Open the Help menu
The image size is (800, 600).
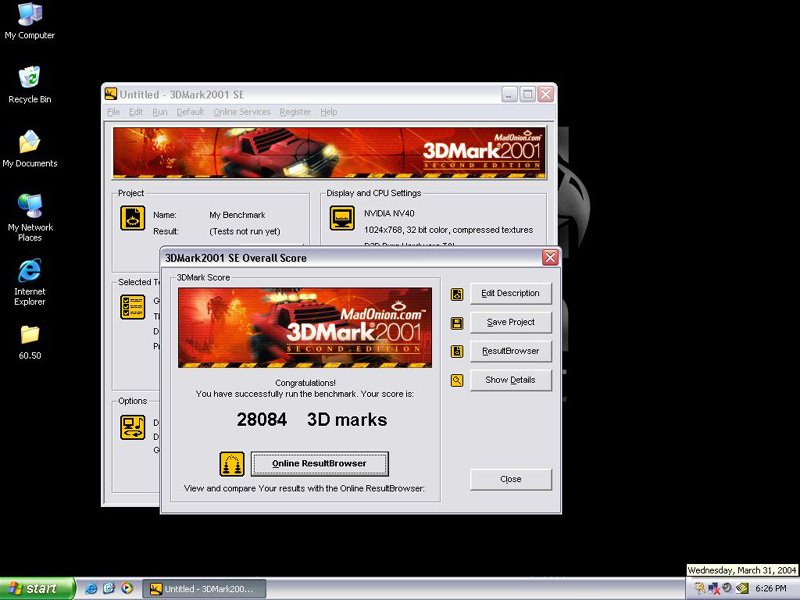[x=329, y=112]
